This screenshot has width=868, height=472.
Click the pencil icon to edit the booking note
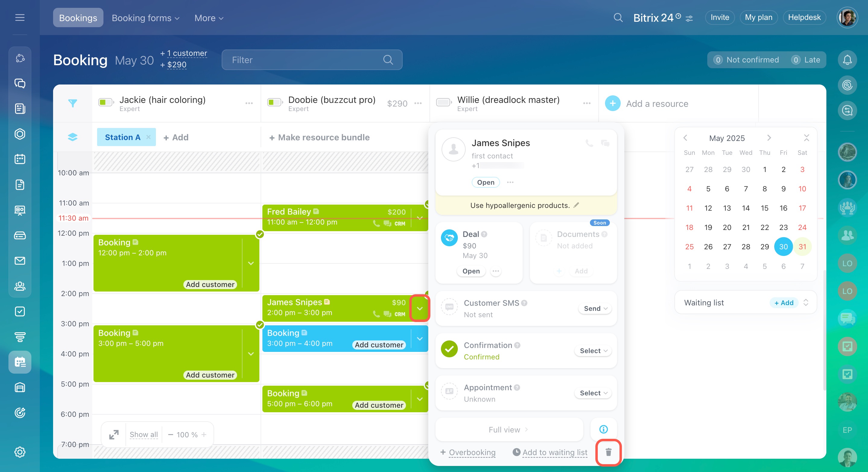[x=576, y=205]
